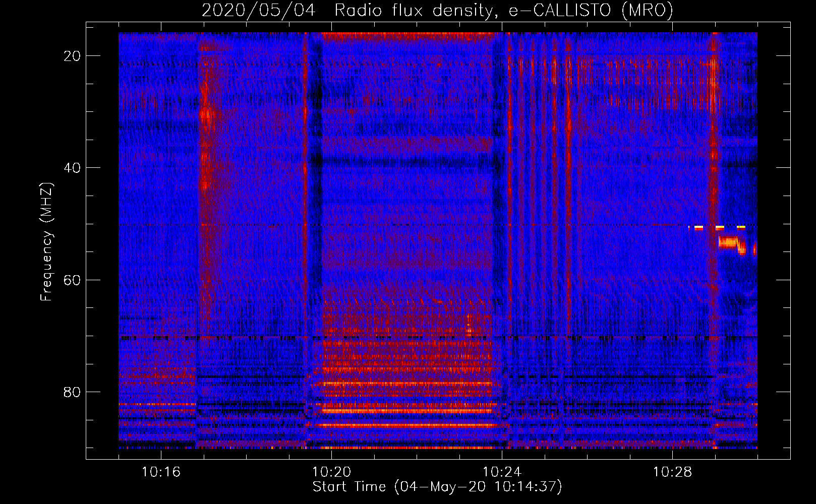The image size is (816, 504).
Task: Click the 60 MHz frequency tick label
Action: tap(72, 280)
